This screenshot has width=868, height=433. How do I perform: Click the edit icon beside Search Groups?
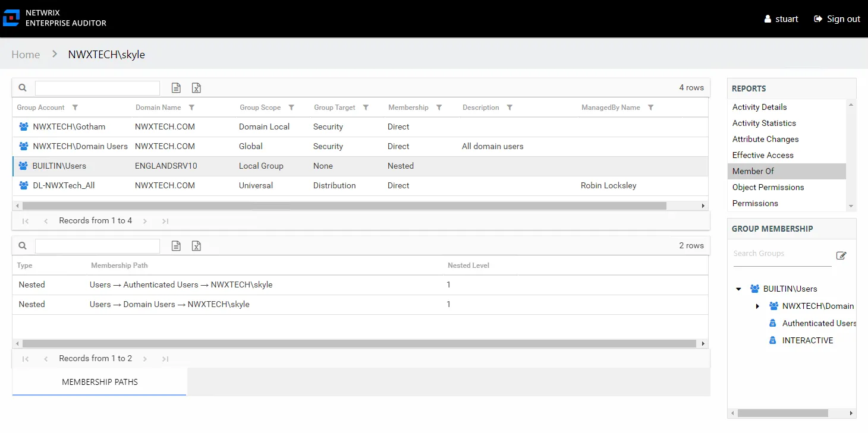(x=841, y=255)
